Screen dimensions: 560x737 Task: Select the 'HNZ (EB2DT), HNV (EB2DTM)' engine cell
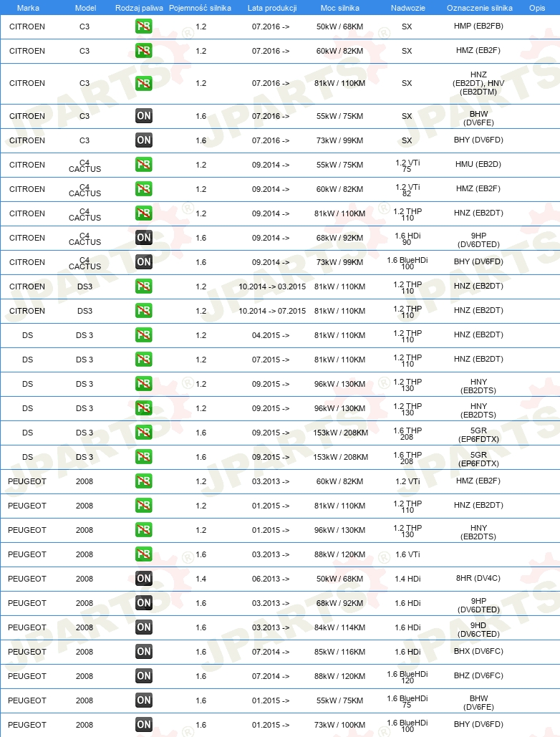pyautogui.click(x=478, y=83)
